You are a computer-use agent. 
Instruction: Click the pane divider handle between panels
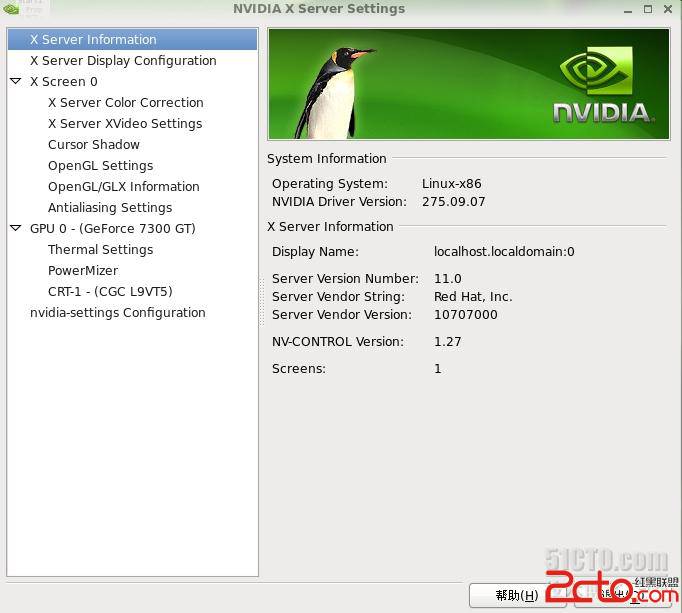click(x=262, y=302)
